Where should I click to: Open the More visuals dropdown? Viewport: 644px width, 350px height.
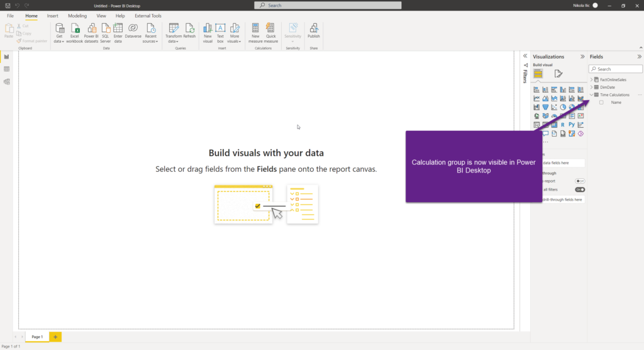pyautogui.click(x=235, y=33)
